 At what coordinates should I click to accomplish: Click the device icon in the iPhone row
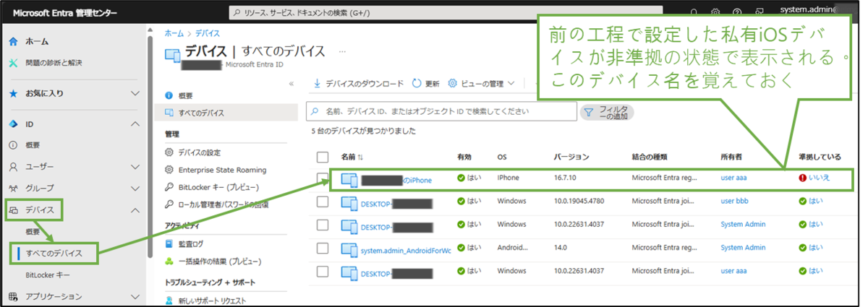coord(349,180)
